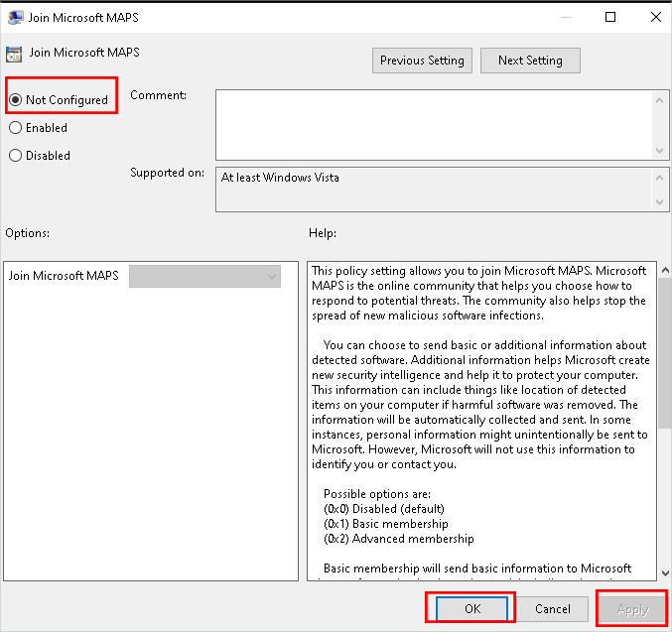The width and height of the screenshot is (672, 632).
Task: Click the 'Options:' label
Action: click(x=28, y=233)
